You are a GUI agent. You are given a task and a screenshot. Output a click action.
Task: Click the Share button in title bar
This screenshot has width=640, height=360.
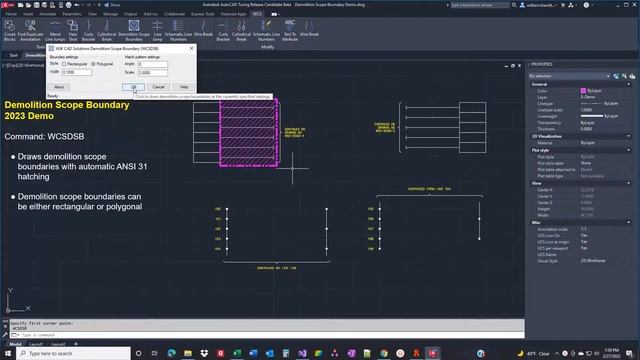(x=112, y=5)
